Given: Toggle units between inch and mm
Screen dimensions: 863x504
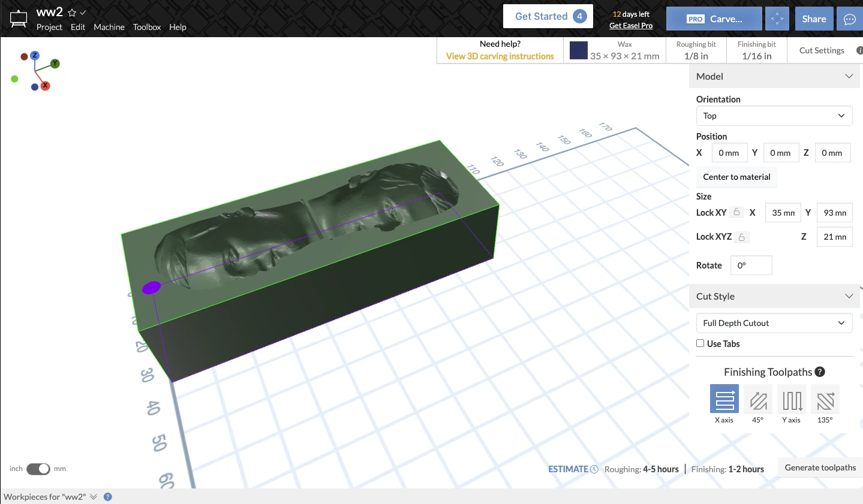Looking at the screenshot, I should pos(38,469).
